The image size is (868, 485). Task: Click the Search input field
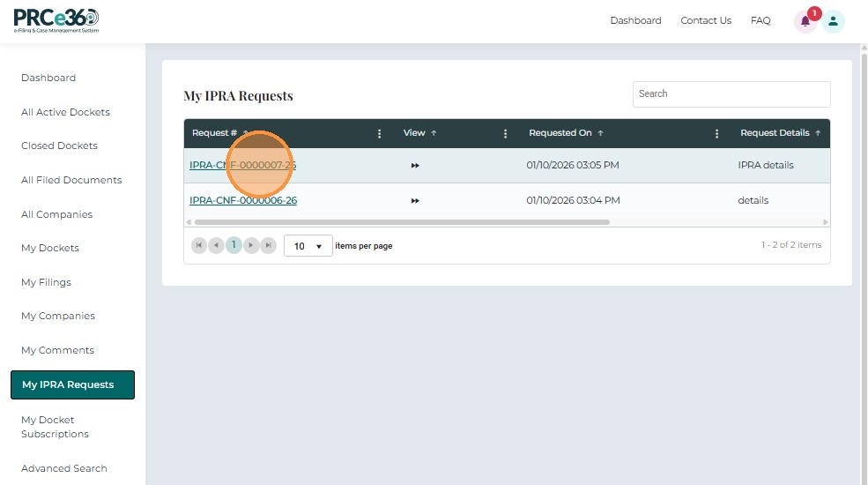tap(731, 94)
